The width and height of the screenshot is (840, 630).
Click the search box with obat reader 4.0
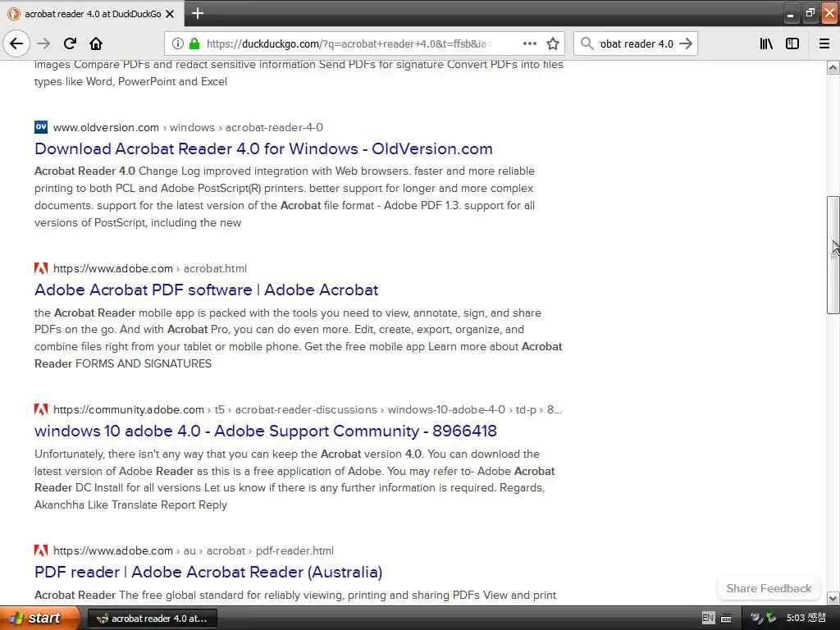coord(636,44)
